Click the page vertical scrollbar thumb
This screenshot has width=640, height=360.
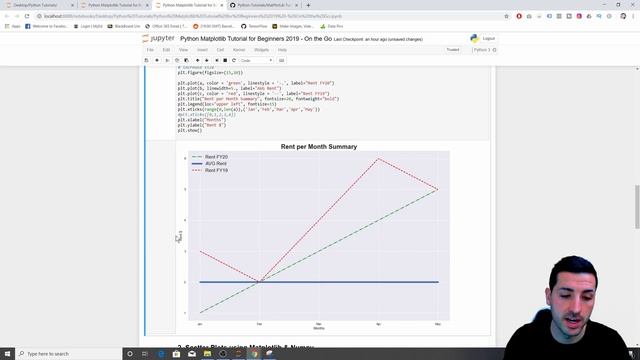coord(637,207)
